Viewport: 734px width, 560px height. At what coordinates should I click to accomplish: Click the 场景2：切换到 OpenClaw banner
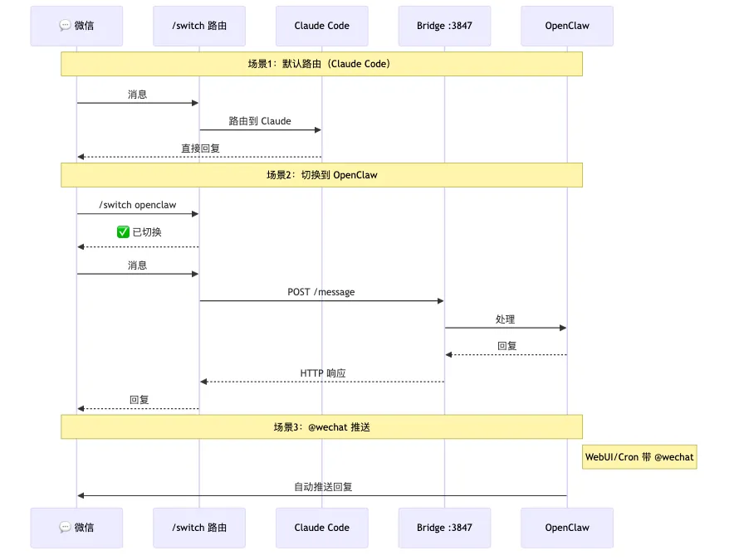click(x=321, y=175)
